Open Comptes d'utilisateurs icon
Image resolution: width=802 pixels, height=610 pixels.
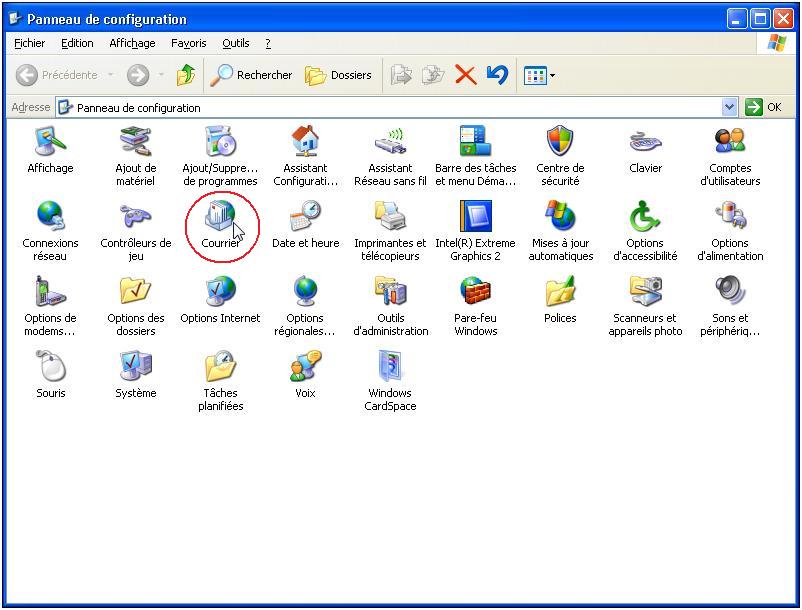click(x=730, y=141)
